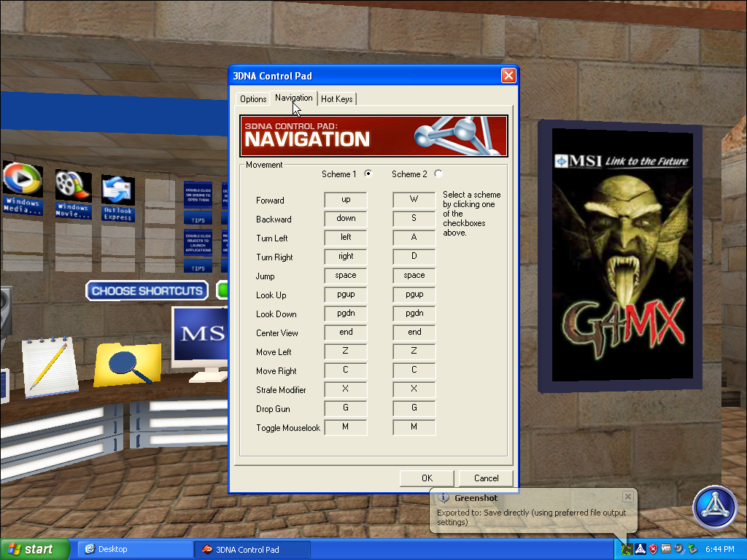Click the Scheme 1 Move Right field
This screenshot has width=747, height=560.
pos(346,370)
